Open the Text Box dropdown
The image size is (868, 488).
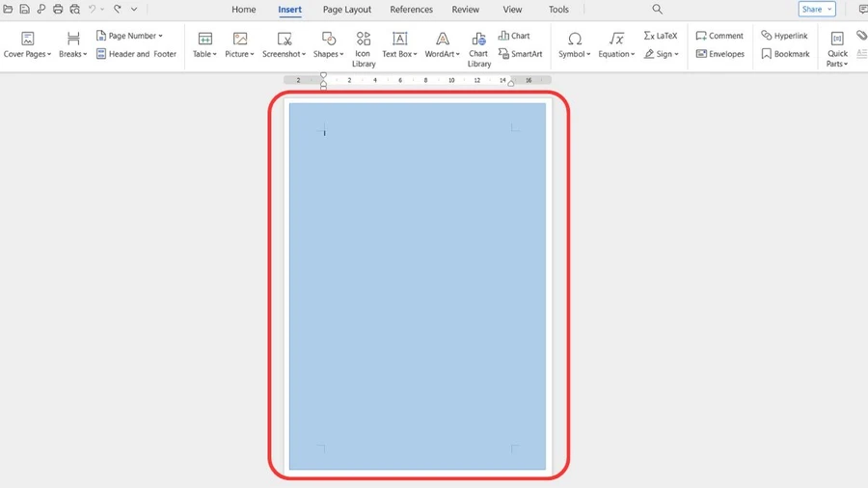(x=399, y=45)
